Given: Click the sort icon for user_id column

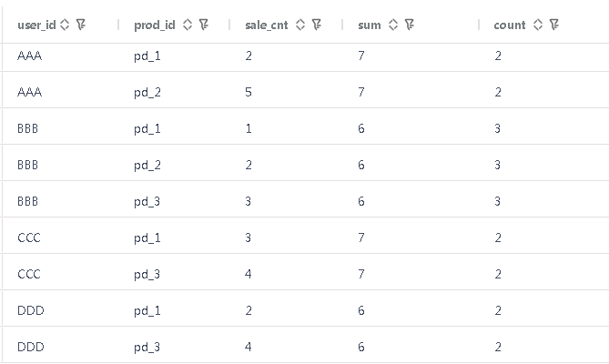Looking at the screenshot, I should (64, 25).
